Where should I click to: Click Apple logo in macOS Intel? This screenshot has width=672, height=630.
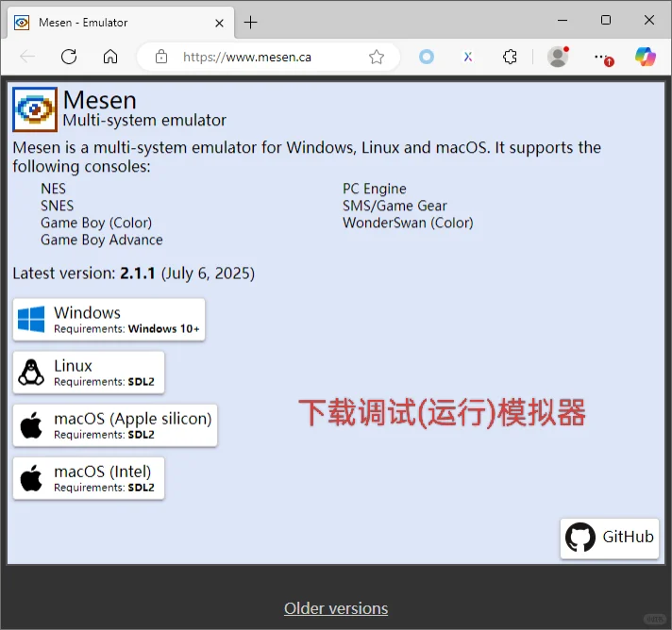pyautogui.click(x=31, y=478)
